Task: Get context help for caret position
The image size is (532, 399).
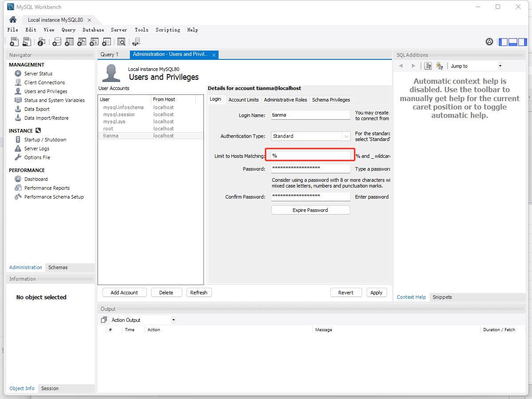Action: click(428, 66)
